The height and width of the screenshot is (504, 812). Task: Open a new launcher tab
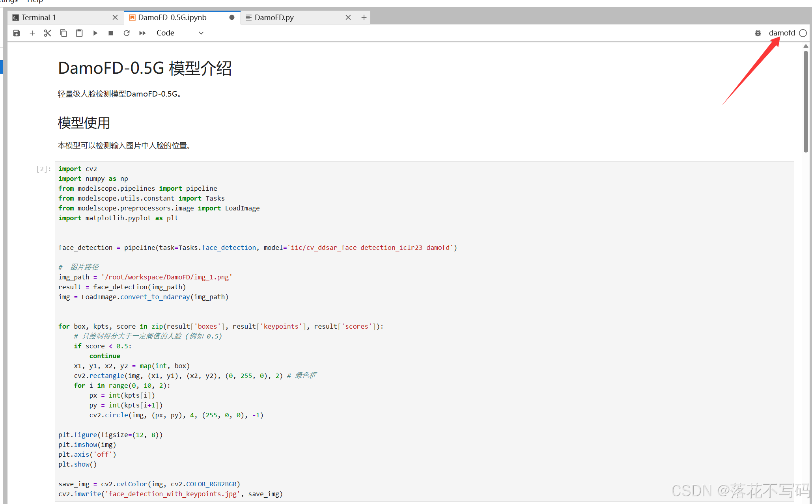click(364, 17)
